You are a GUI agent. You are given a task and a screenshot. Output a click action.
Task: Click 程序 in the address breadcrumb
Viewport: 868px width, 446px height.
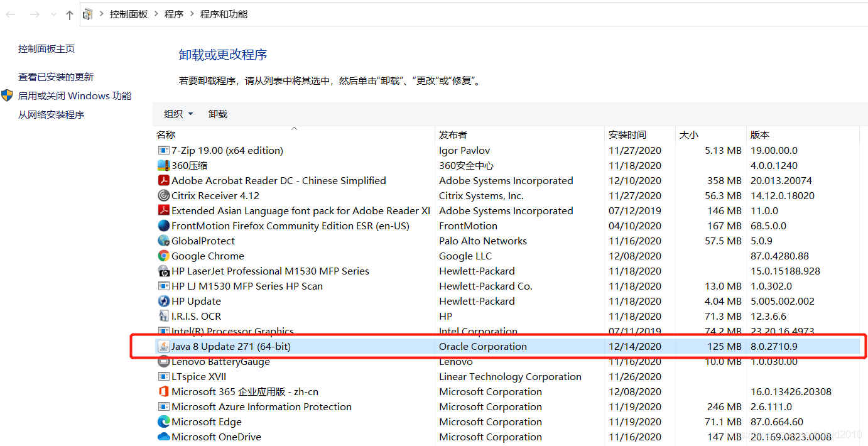click(x=174, y=14)
